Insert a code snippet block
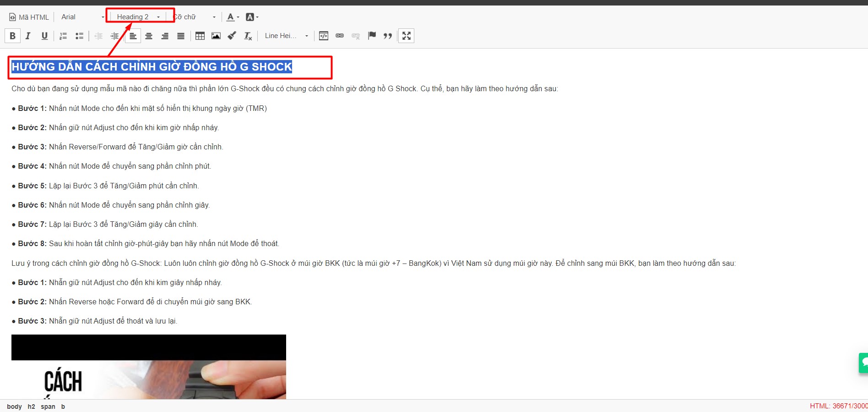The width and height of the screenshot is (868, 412). 324,36
